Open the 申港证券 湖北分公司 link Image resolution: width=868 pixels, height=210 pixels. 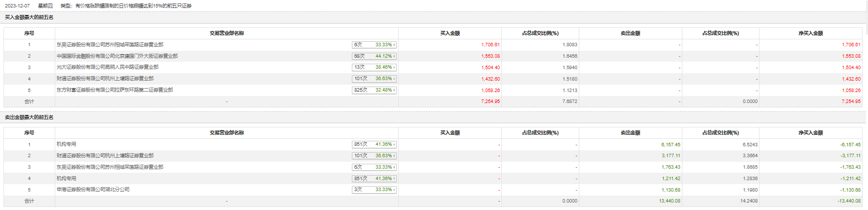(93, 190)
